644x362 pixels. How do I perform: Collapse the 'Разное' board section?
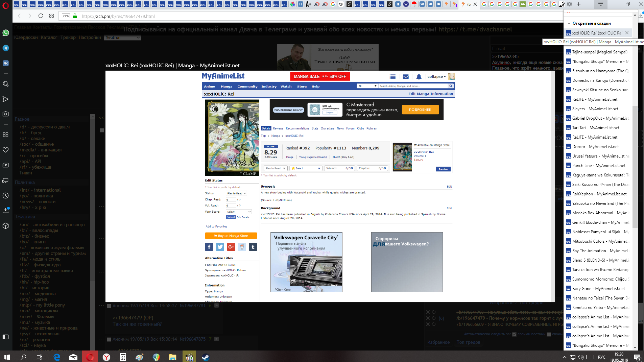[x=22, y=119]
